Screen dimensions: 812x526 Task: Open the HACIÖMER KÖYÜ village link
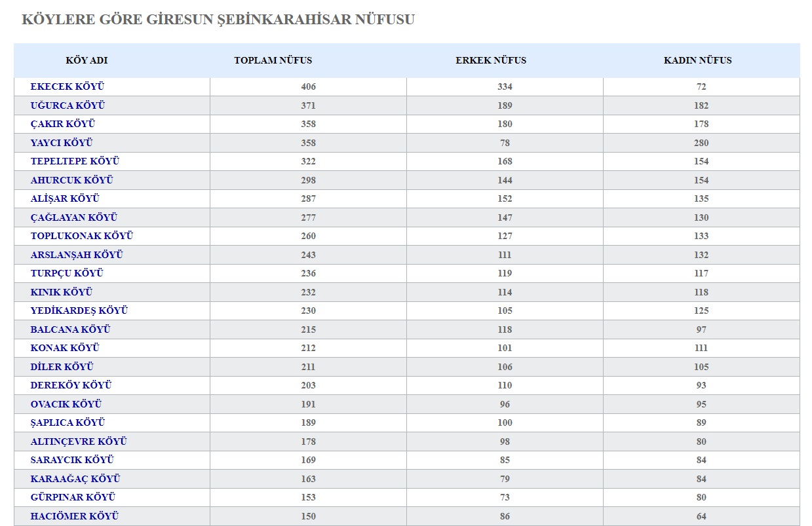(x=75, y=516)
